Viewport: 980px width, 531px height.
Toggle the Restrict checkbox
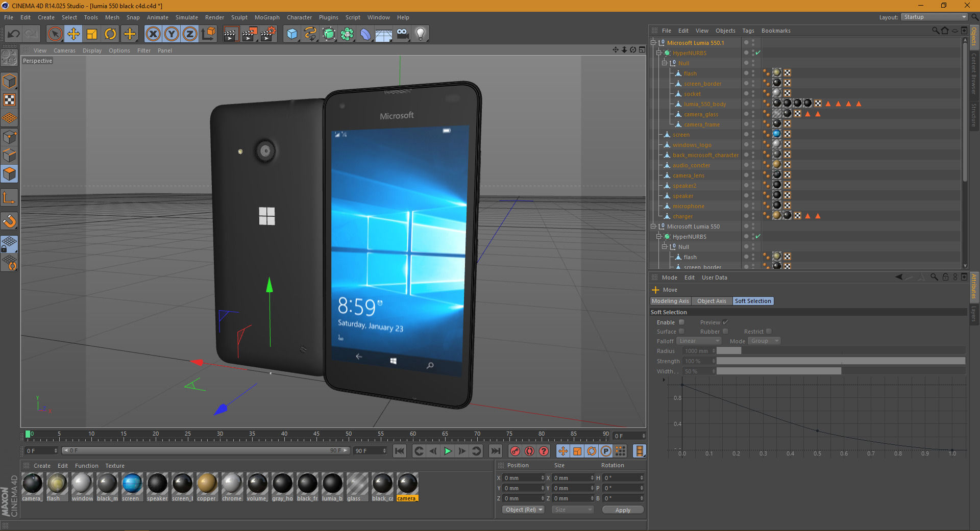click(x=769, y=332)
